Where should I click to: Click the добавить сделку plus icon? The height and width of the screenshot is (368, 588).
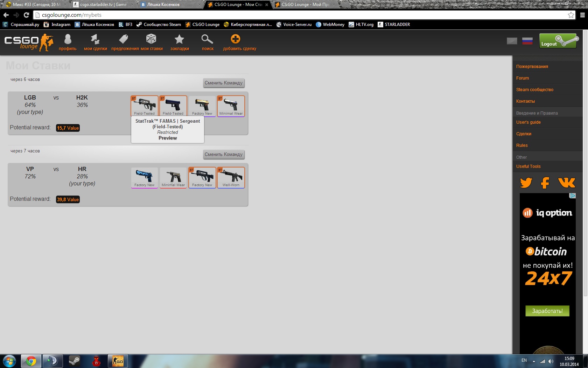pyautogui.click(x=236, y=39)
